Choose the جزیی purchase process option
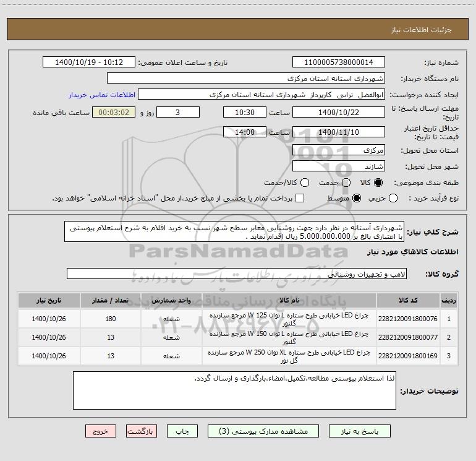The image size is (476, 461). tap(393, 198)
